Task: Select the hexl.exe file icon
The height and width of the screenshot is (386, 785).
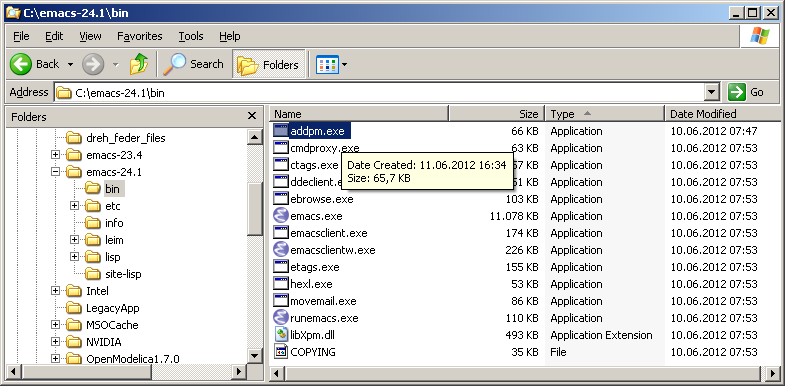Action: coord(281,284)
